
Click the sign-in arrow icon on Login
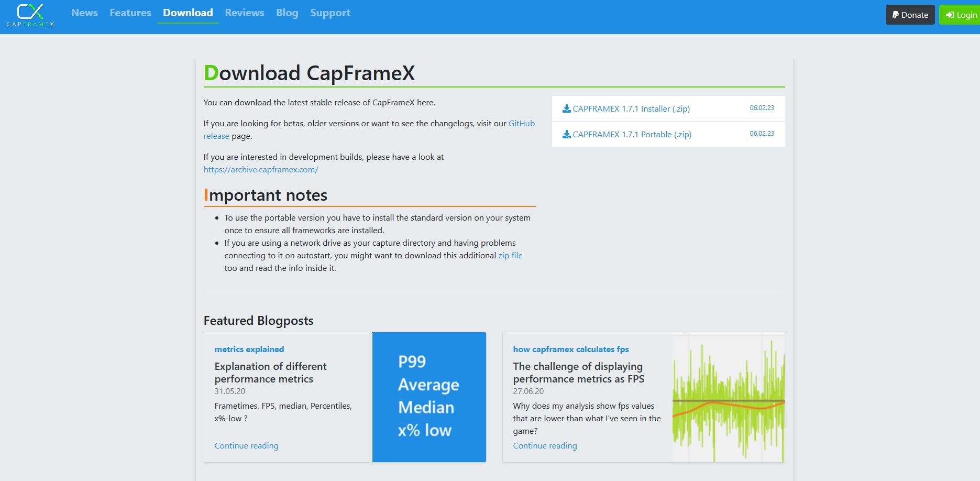[950, 15]
